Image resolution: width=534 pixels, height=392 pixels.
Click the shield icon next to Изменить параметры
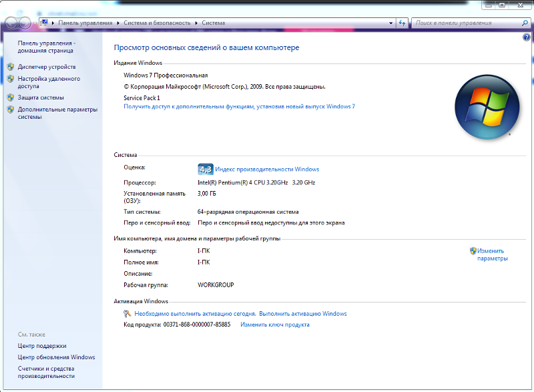point(473,251)
